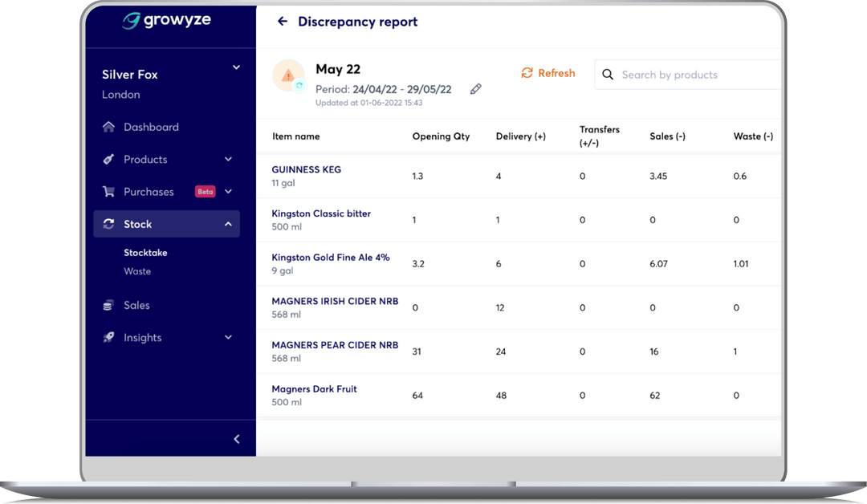This screenshot has width=867, height=504.
Task: Select Waste under the Stock section
Action: point(137,271)
